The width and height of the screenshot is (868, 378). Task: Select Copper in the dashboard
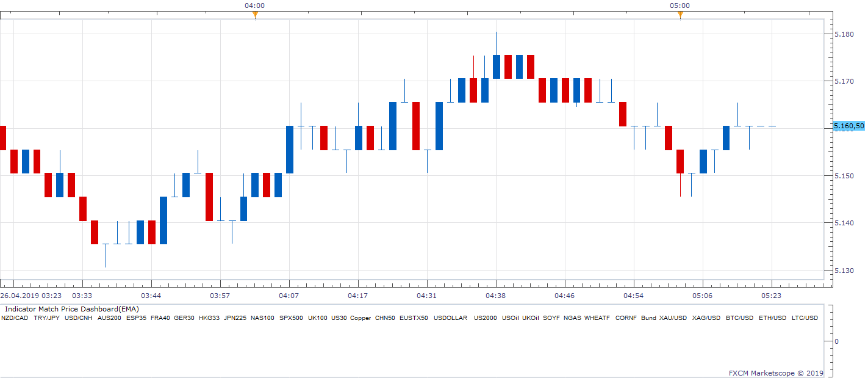pyautogui.click(x=360, y=318)
